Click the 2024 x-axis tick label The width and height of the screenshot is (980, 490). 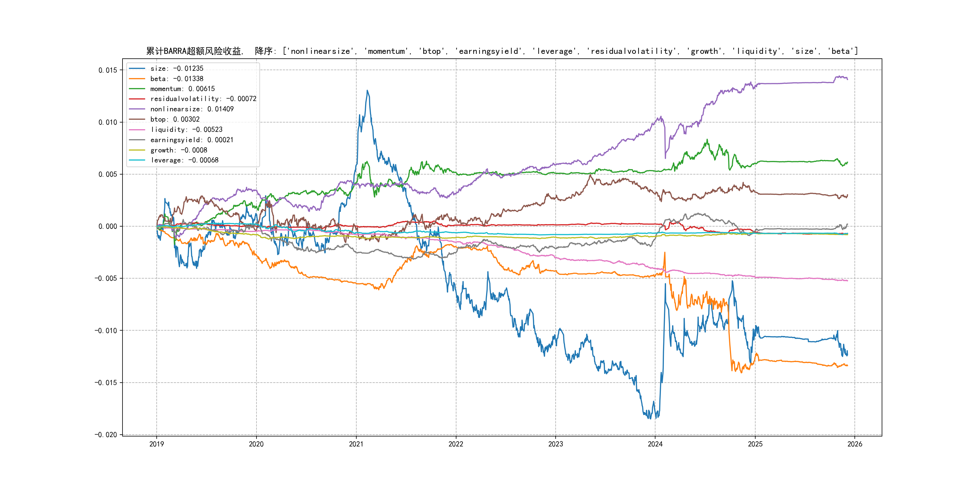coord(655,444)
